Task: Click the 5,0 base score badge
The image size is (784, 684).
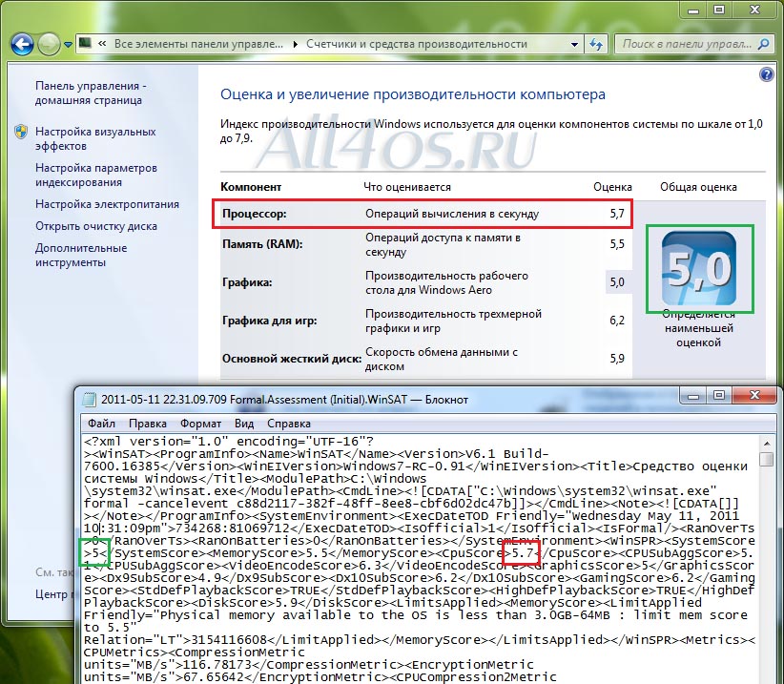Action: (699, 268)
